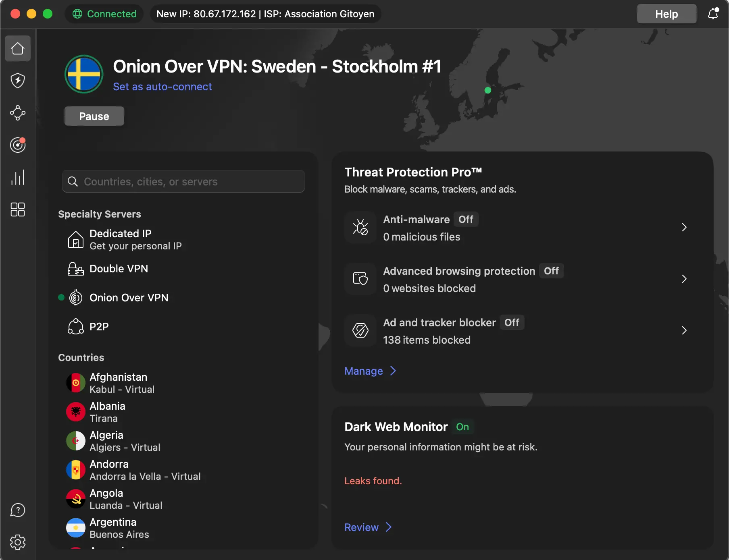Select Double VPN specialty server
Viewport: 729px width, 560px height.
pos(119,269)
